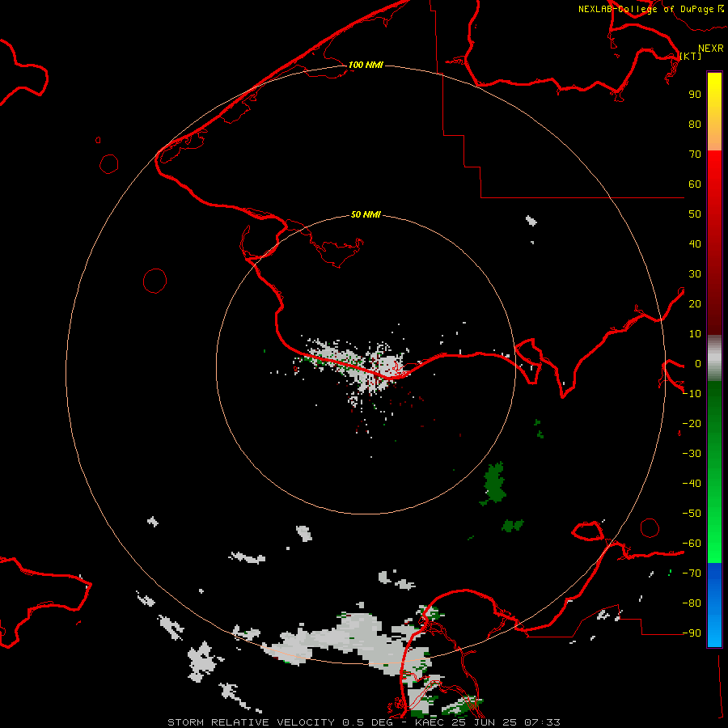Click the -60 knot scale label
The image size is (728, 728).
point(692,544)
